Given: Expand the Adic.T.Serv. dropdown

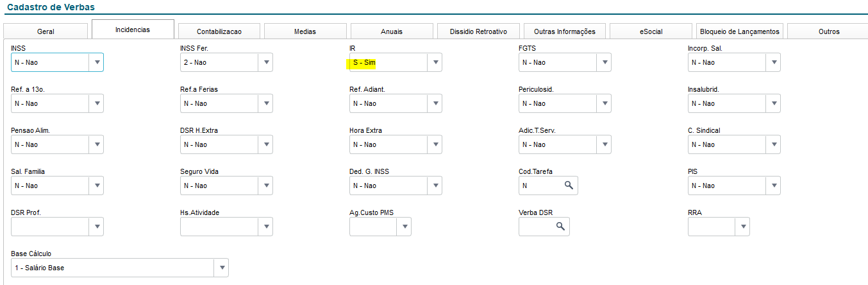Looking at the screenshot, I should coord(605,144).
